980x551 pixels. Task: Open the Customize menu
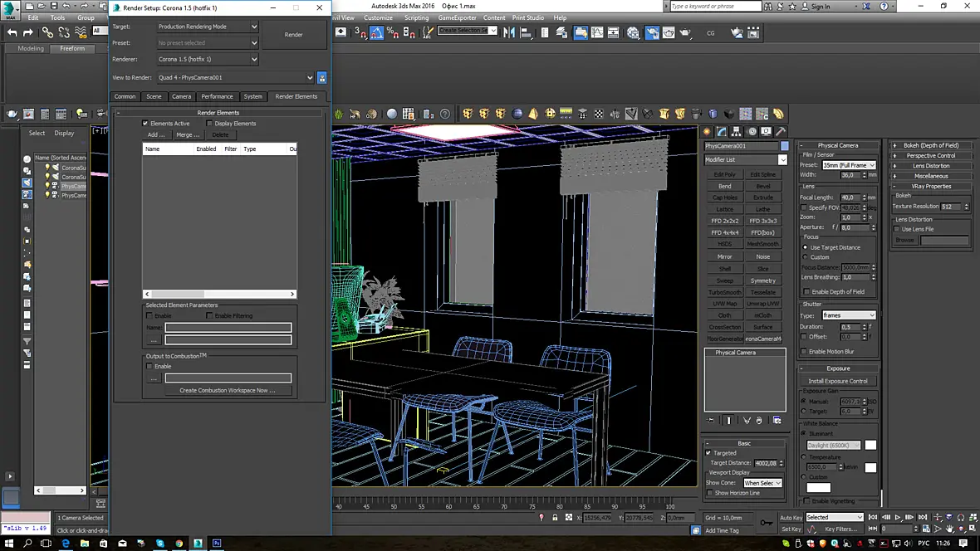(x=378, y=18)
